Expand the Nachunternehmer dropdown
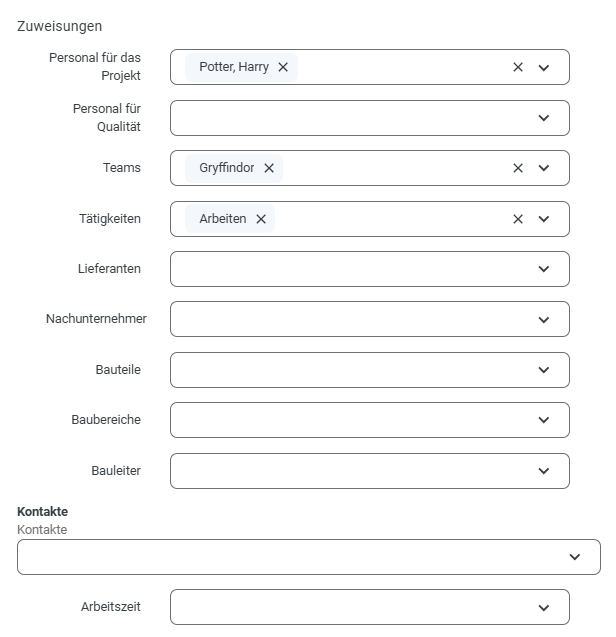 pyautogui.click(x=544, y=320)
